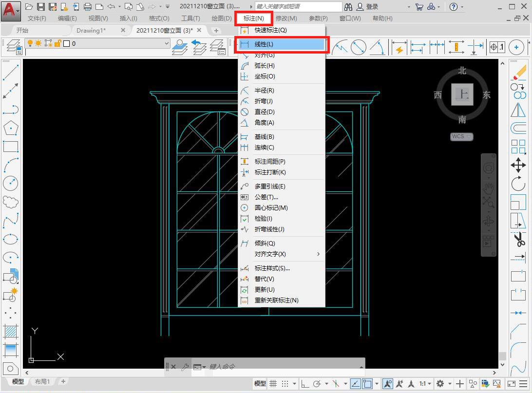Click the Quick Dimension toolbar icon

399,47
